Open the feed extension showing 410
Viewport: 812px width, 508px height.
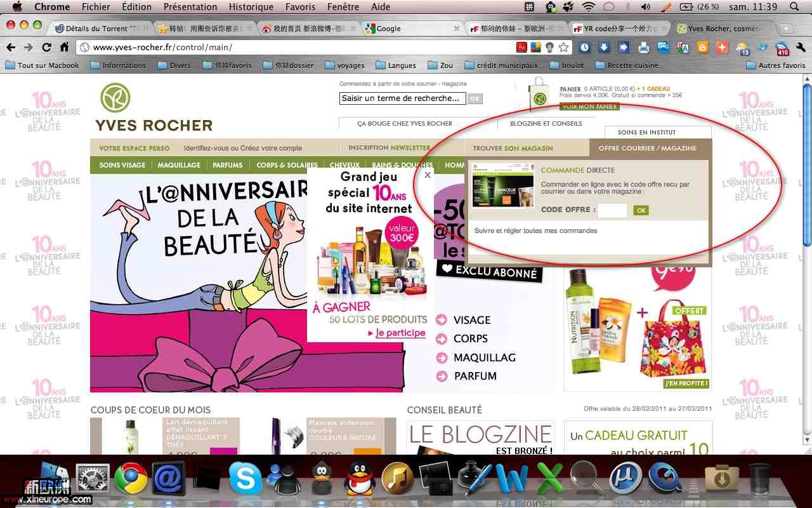[782, 48]
